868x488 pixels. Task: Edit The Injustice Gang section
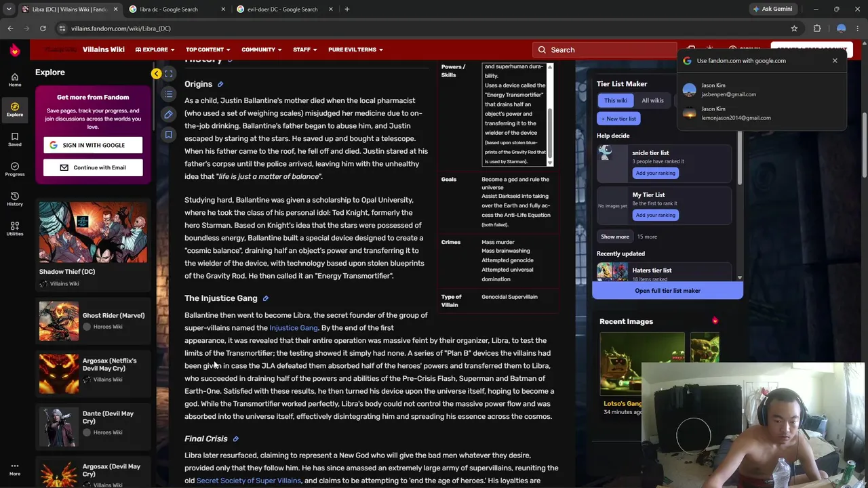click(x=265, y=298)
